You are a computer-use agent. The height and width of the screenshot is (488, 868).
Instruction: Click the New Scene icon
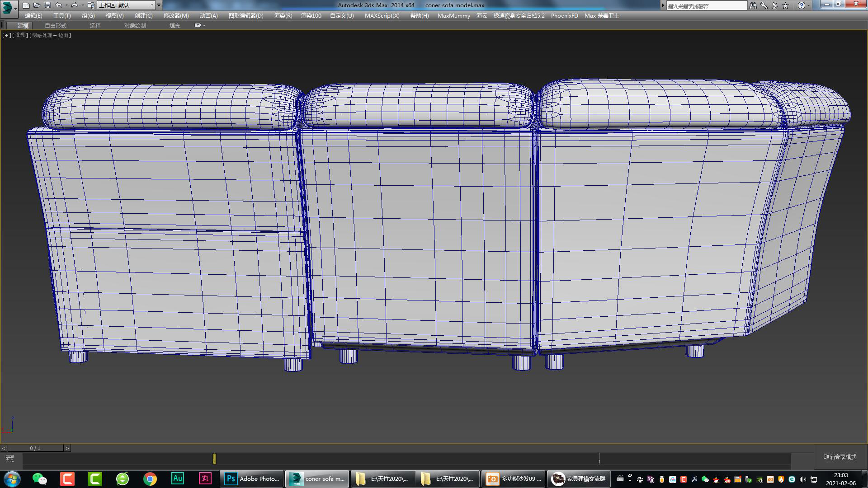(x=26, y=5)
